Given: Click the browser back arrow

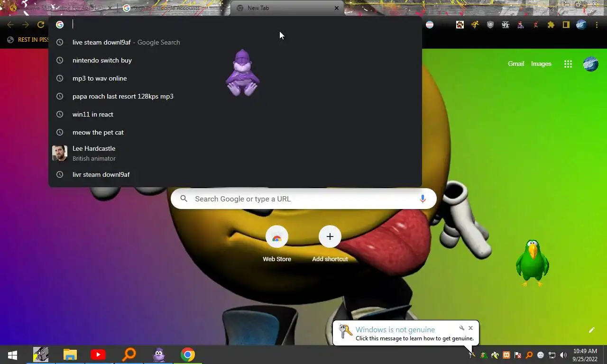Looking at the screenshot, I should [x=10, y=25].
